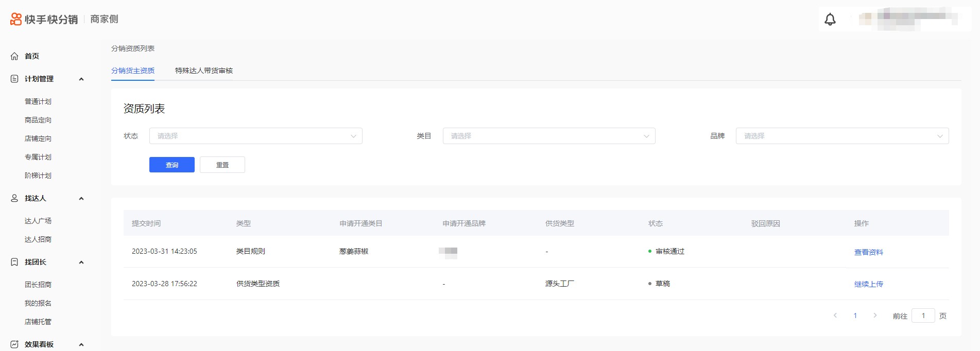This screenshot has height=351, width=980.
Task: Click the 找团长 bookmark icon
Action: coord(14,262)
